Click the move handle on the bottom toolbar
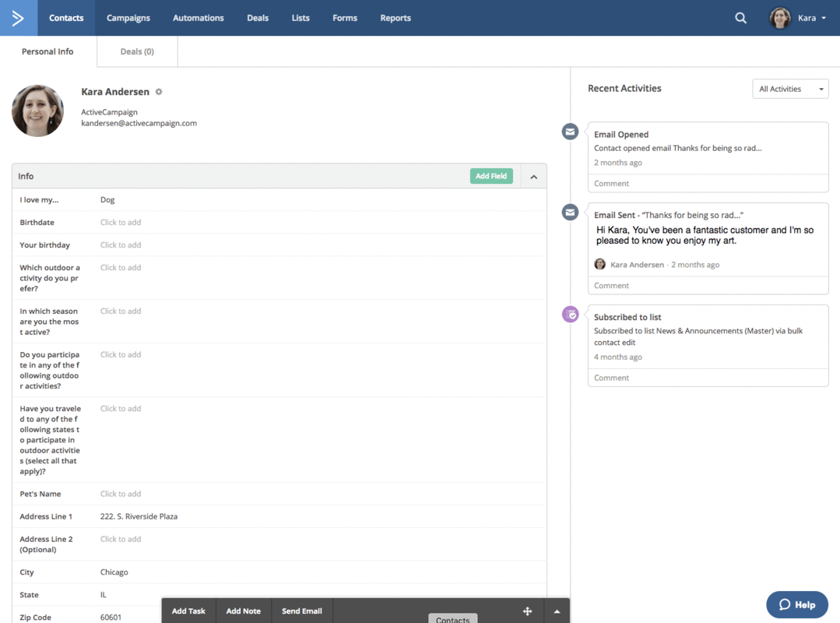The image size is (840, 623). tap(527, 611)
